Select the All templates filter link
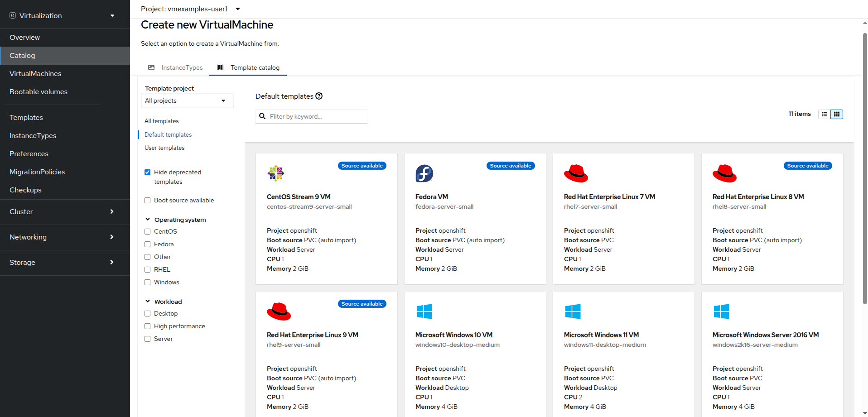The image size is (868, 417). [161, 121]
